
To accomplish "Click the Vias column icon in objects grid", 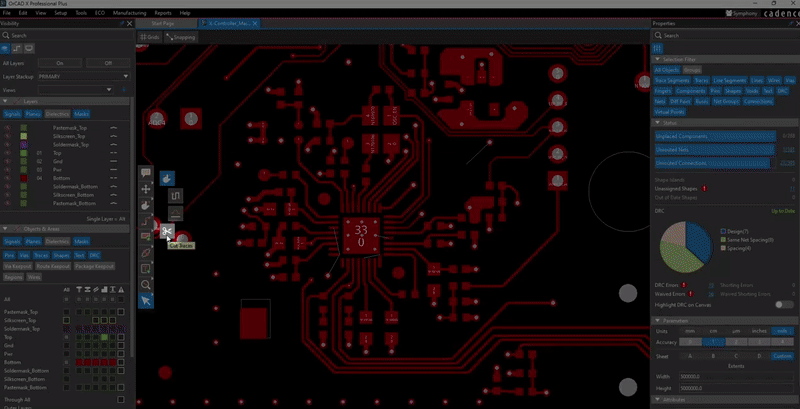I will tap(87, 290).
